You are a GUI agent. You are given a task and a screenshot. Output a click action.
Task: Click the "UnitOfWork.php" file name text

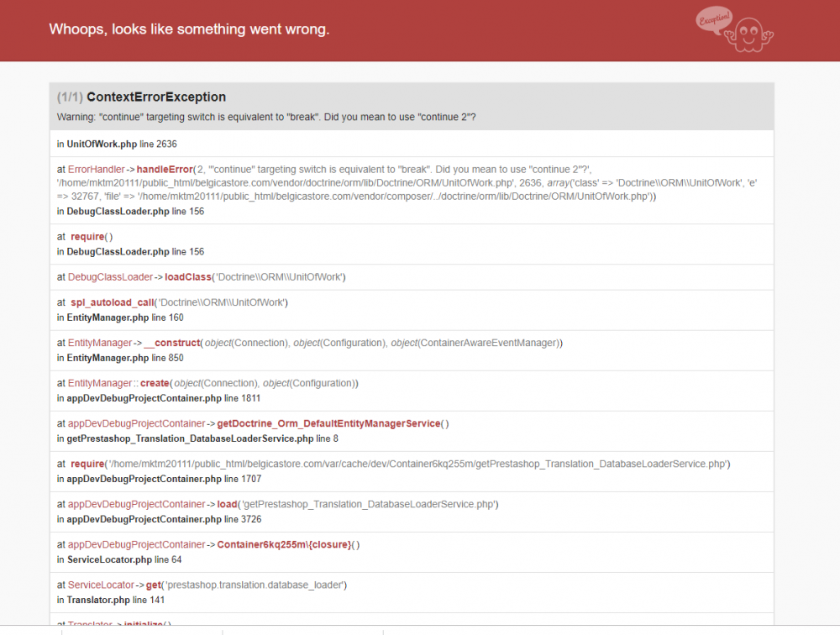pyautogui.click(x=102, y=144)
